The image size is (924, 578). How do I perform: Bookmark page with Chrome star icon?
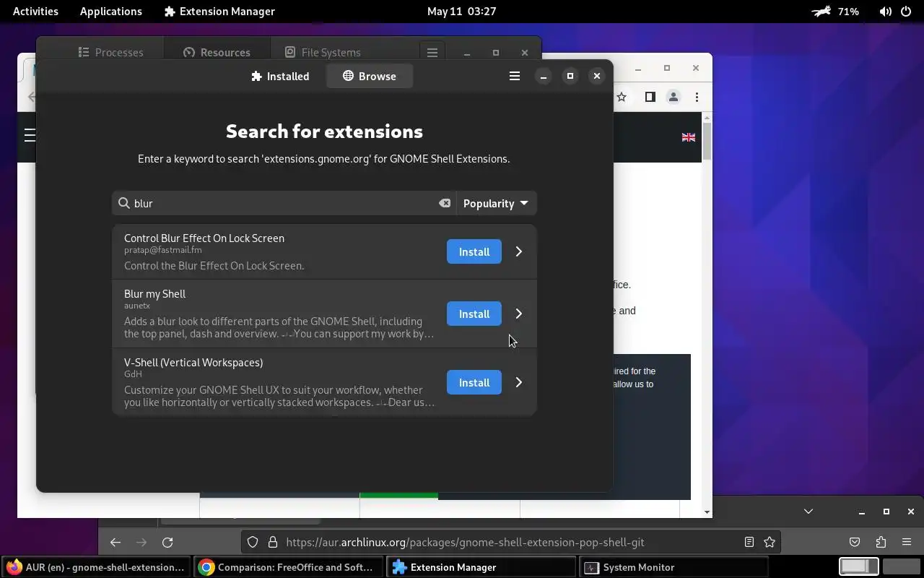click(x=622, y=97)
